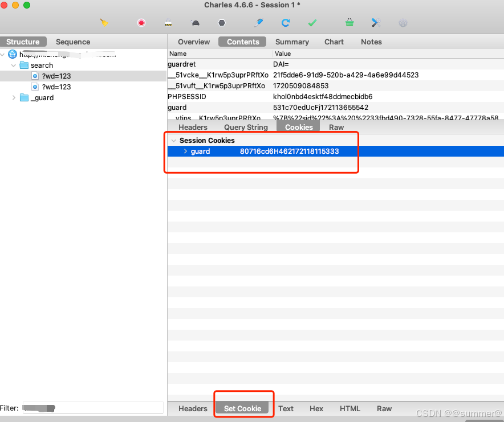Open the Hex response tab
This screenshot has width=504, height=422.
316,408
